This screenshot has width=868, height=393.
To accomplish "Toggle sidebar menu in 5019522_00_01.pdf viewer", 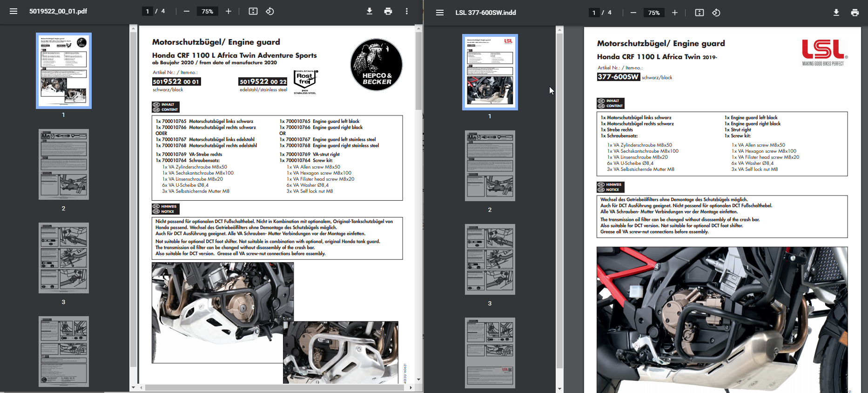I will [x=13, y=11].
